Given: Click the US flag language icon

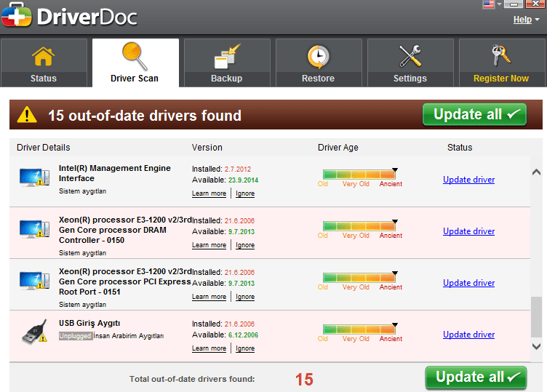Looking at the screenshot, I should 489,4.
